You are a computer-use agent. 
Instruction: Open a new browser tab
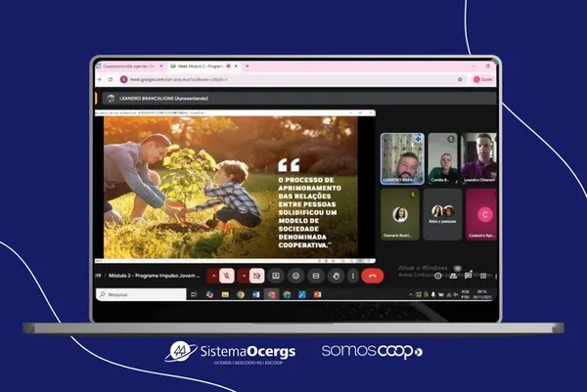(x=248, y=65)
